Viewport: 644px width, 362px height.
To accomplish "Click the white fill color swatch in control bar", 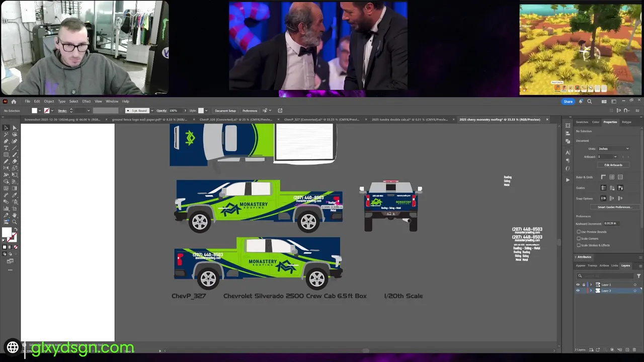I will 34,111.
